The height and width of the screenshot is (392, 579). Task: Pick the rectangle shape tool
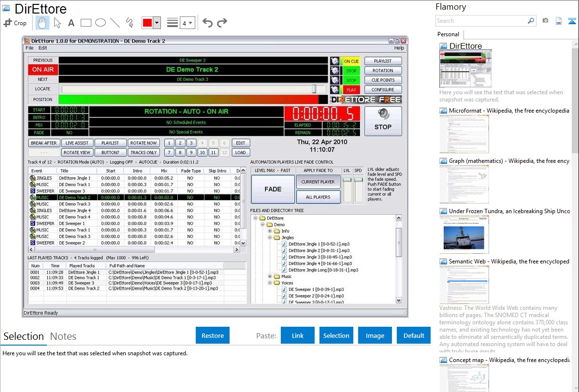pyautogui.click(x=86, y=23)
